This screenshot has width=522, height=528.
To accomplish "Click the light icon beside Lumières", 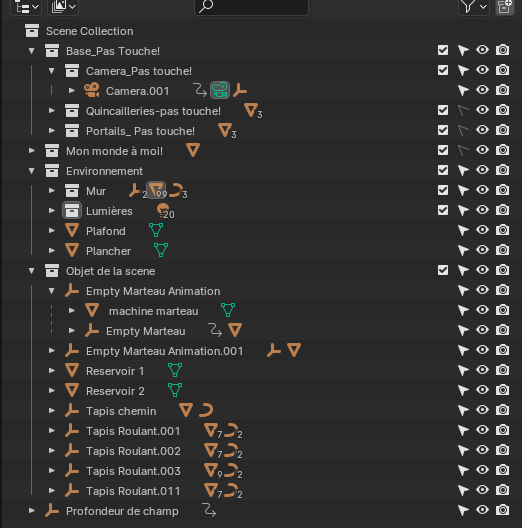I will (x=163, y=210).
